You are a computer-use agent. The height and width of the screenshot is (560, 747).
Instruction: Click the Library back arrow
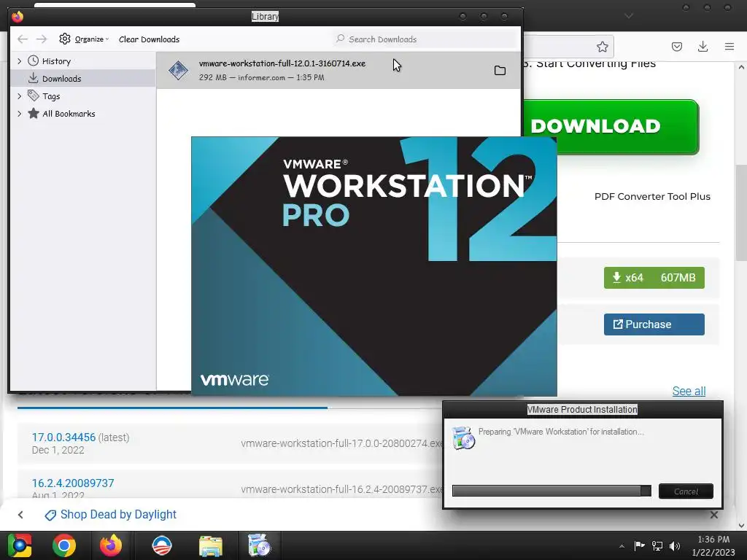[x=23, y=39]
